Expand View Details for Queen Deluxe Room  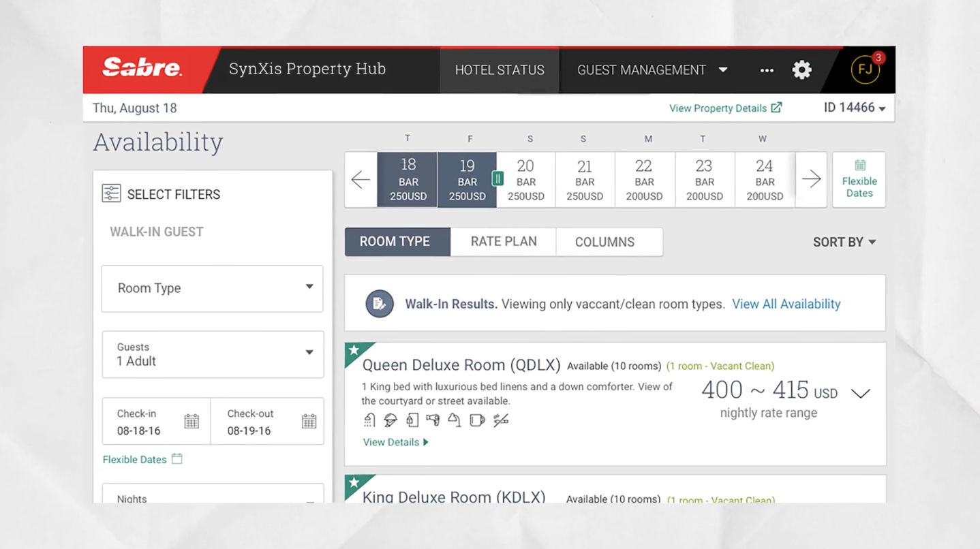[395, 442]
